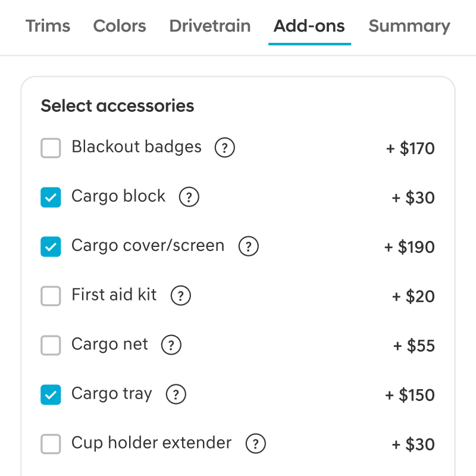View the Summary tab

point(409,26)
